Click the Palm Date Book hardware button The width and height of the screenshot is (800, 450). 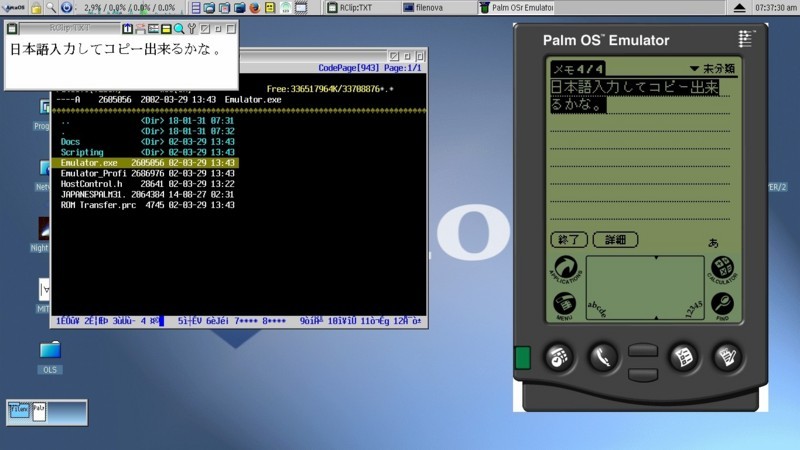click(559, 357)
